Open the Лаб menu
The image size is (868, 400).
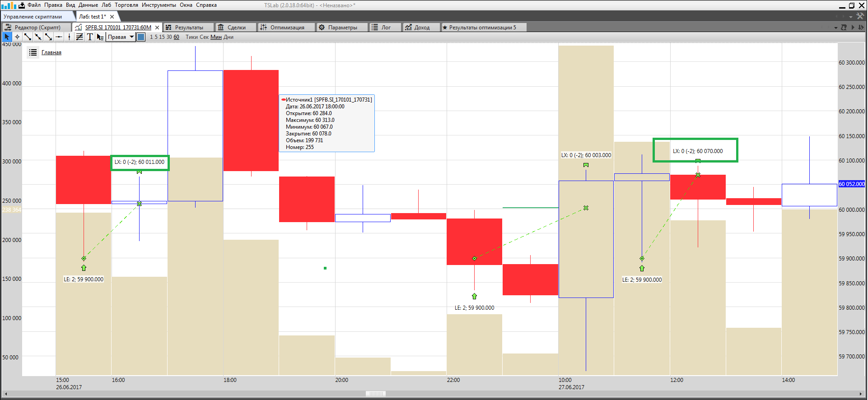[x=106, y=5]
